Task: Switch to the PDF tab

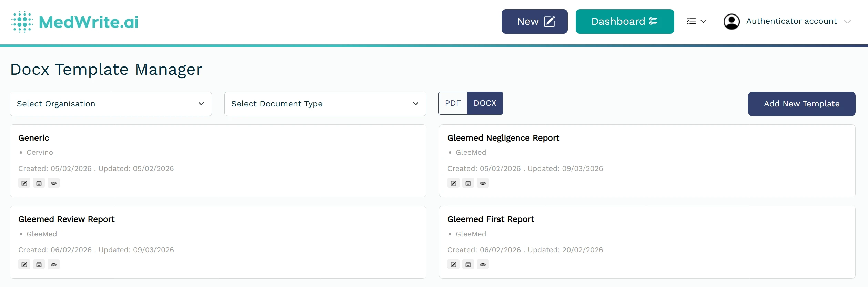Action: pos(453,103)
